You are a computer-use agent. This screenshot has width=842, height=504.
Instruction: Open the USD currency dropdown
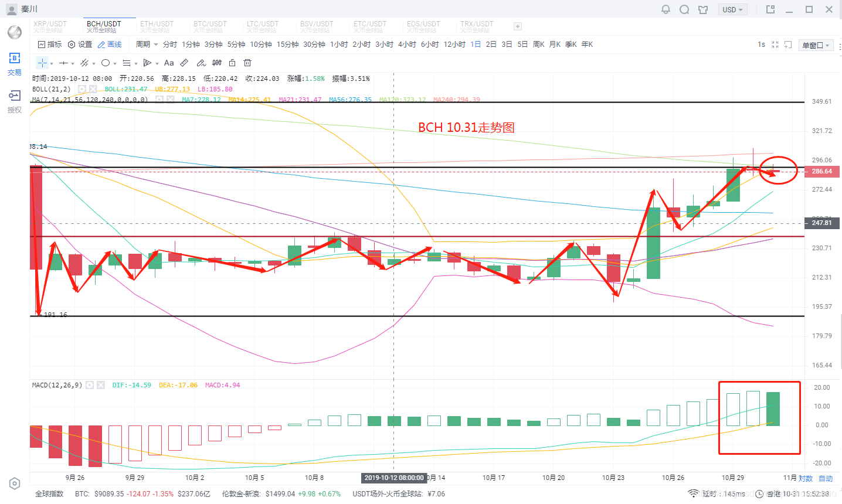(x=732, y=9)
